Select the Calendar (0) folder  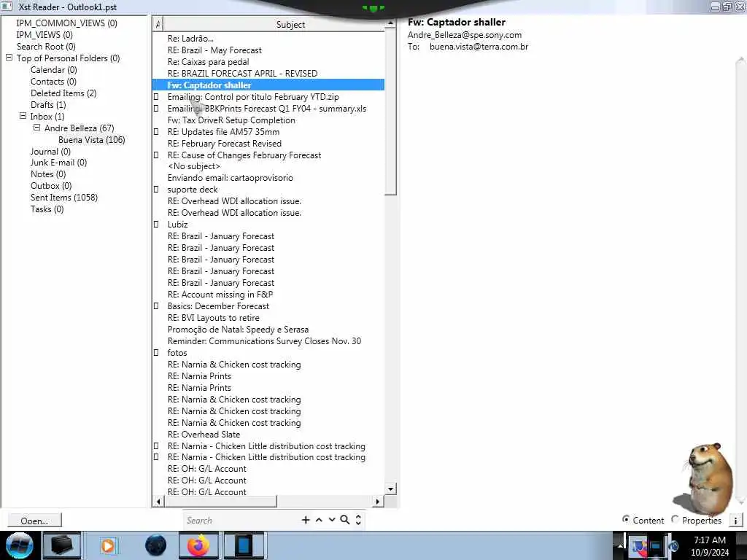click(x=53, y=70)
